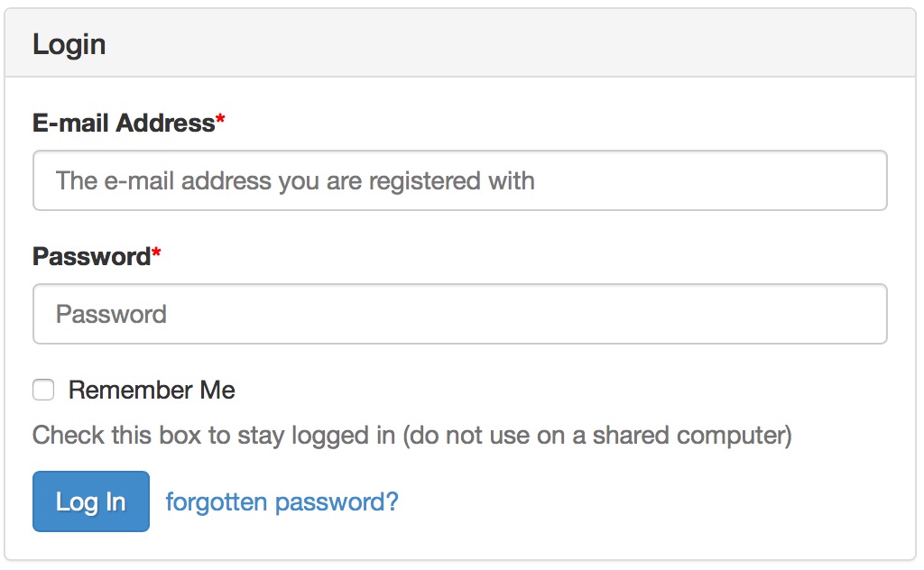
Task: Click the red asterisk beside E-mail Address
Action: (220, 121)
